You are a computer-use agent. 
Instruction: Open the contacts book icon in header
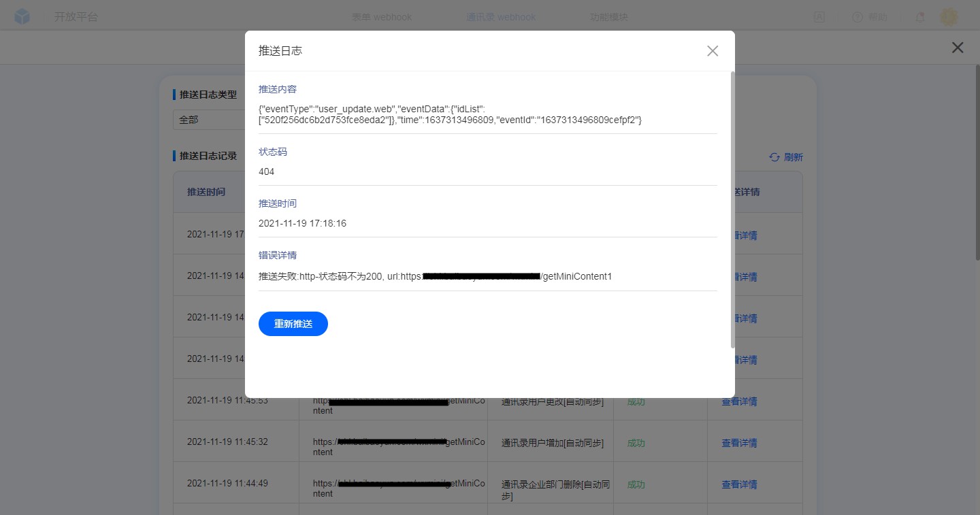point(819,17)
